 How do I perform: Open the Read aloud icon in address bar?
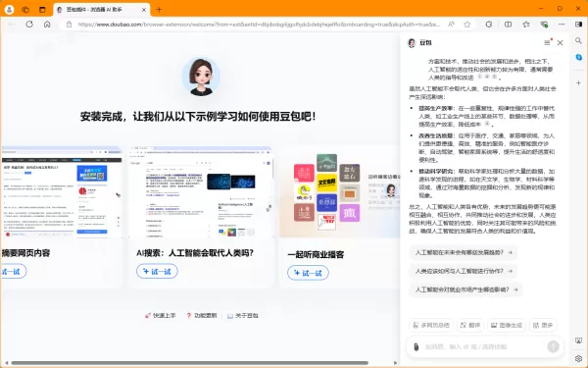point(451,25)
